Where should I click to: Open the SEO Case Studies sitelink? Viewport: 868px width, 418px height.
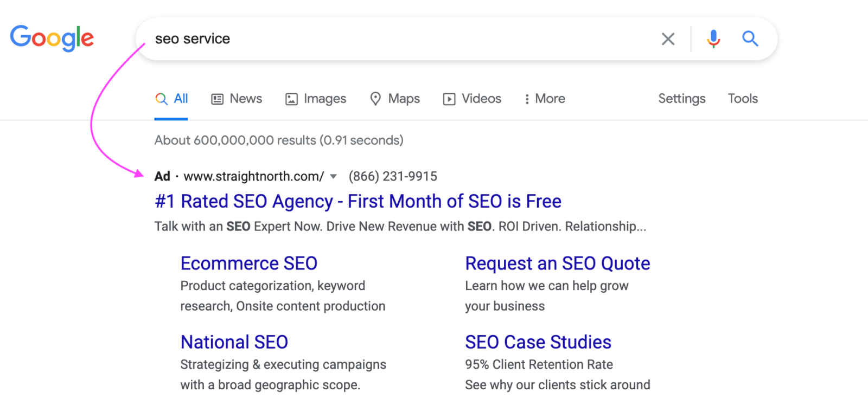tap(538, 342)
